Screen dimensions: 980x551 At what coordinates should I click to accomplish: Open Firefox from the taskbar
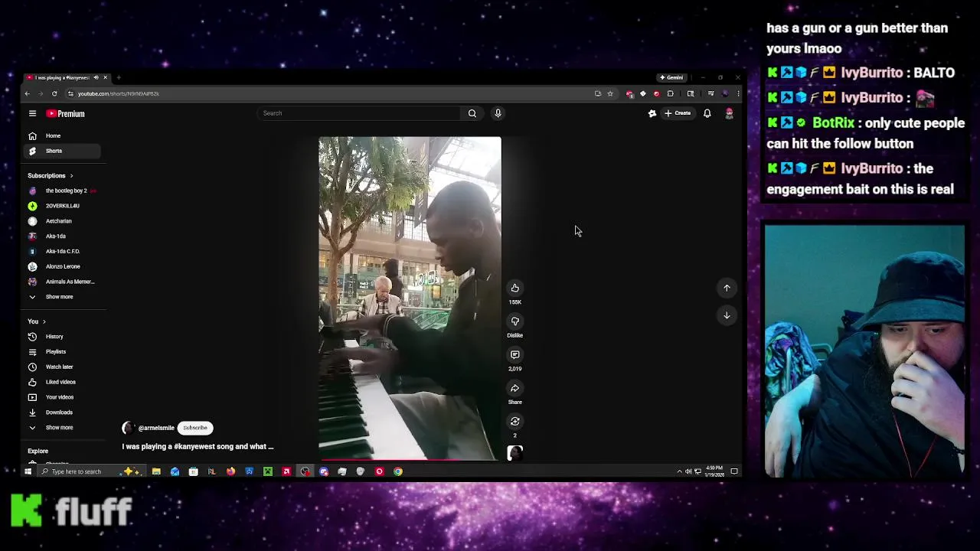230,471
